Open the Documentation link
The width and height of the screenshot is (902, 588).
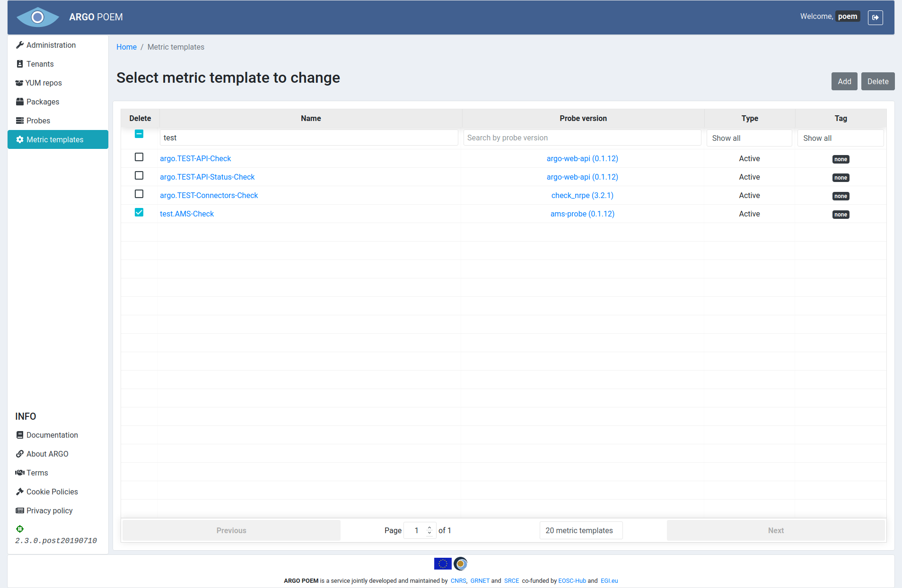(x=52, y=435)
